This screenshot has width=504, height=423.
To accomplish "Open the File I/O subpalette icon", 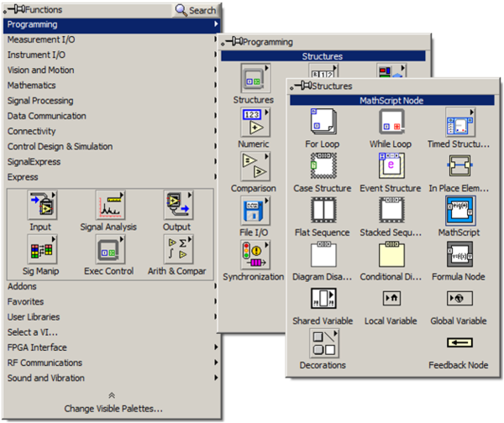I will (255, 211).
